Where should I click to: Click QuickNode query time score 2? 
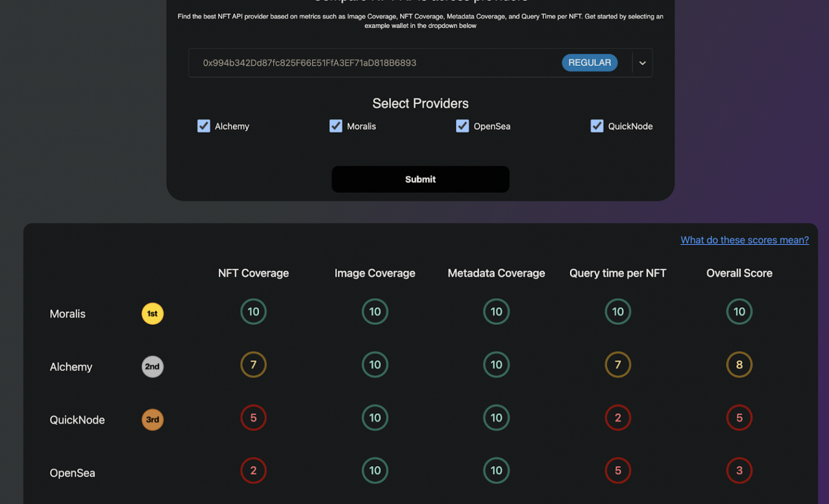point(617,418)
